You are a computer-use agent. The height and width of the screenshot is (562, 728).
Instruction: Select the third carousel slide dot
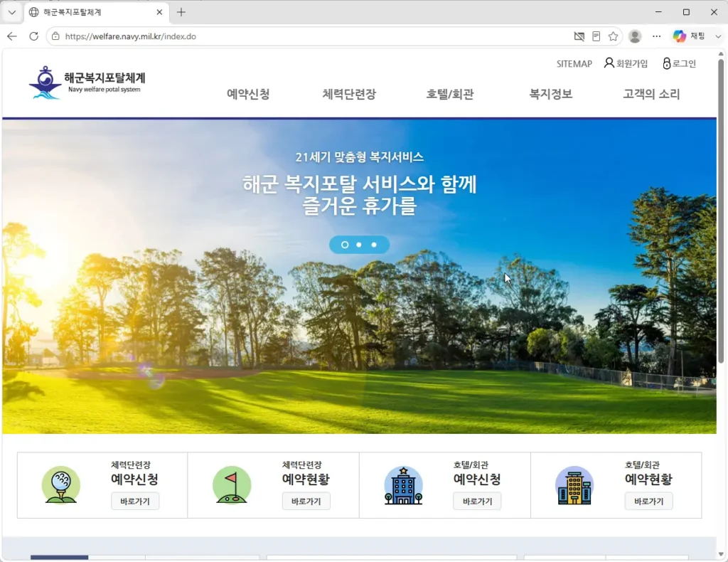click(374, 245)
